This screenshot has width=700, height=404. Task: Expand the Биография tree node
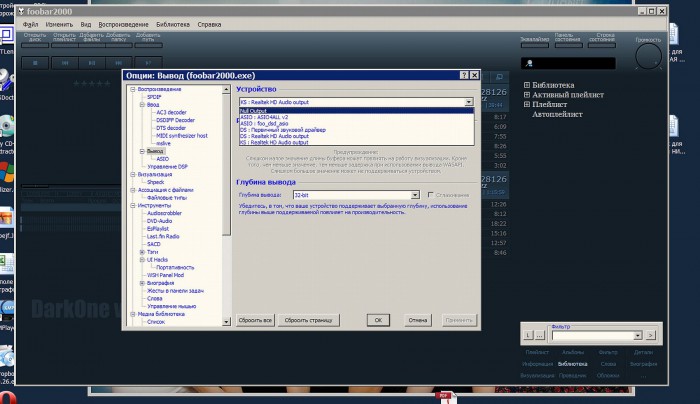[x=142, y=283]
